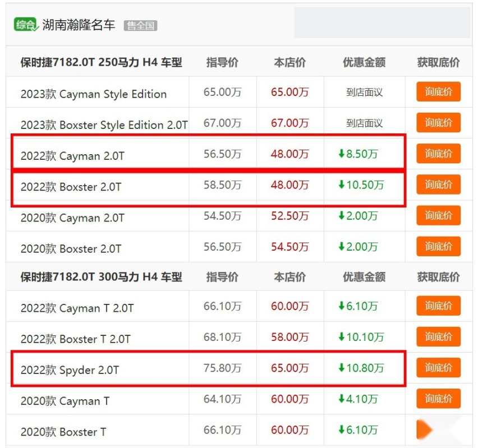Click the 58.00万 store price of Boxster T 2.0T

pos(290,337)
